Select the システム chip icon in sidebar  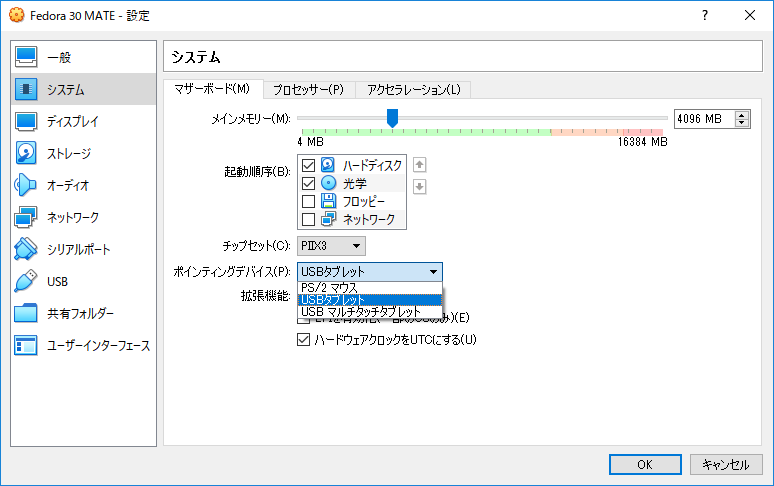pyautogui.click(x=26, y=89)
